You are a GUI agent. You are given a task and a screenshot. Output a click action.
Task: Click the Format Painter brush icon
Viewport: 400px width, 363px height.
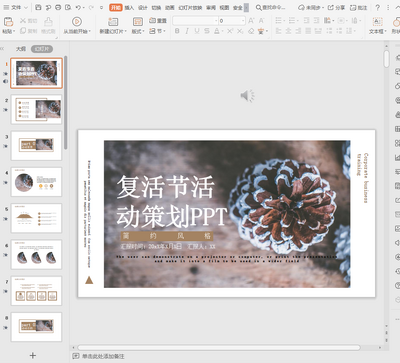48,22
